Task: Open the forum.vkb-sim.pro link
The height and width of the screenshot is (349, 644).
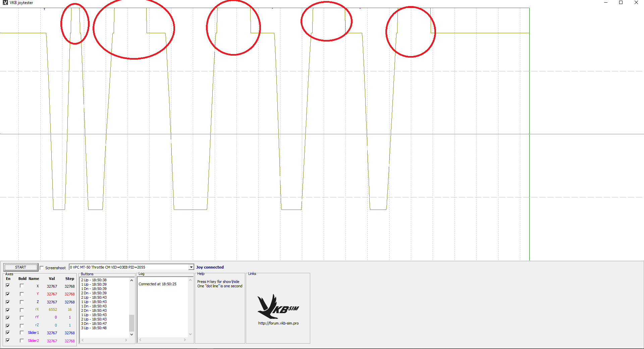Action: tap(278, 323)
